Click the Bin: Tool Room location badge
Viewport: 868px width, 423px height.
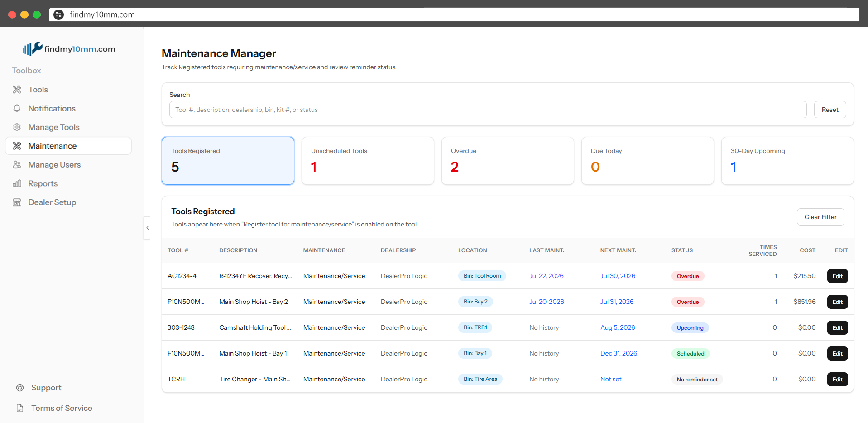(482, 276)
